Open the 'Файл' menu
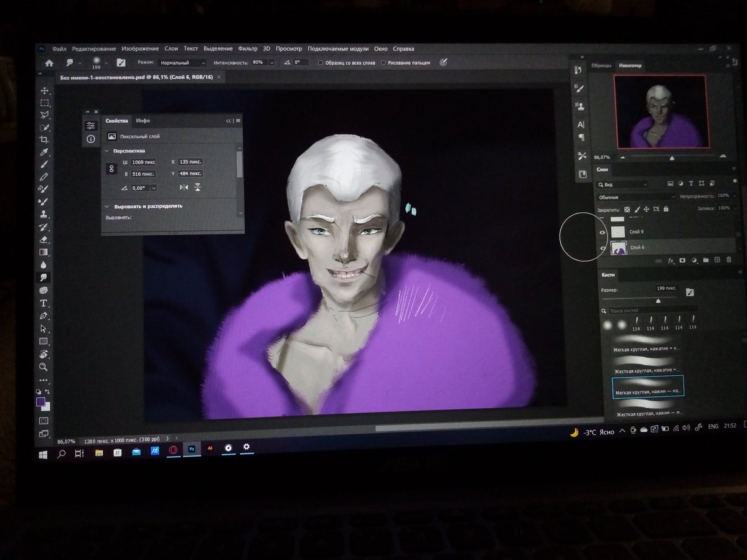Viewport: 747px width, 560px height. click(x=59, y=49)
